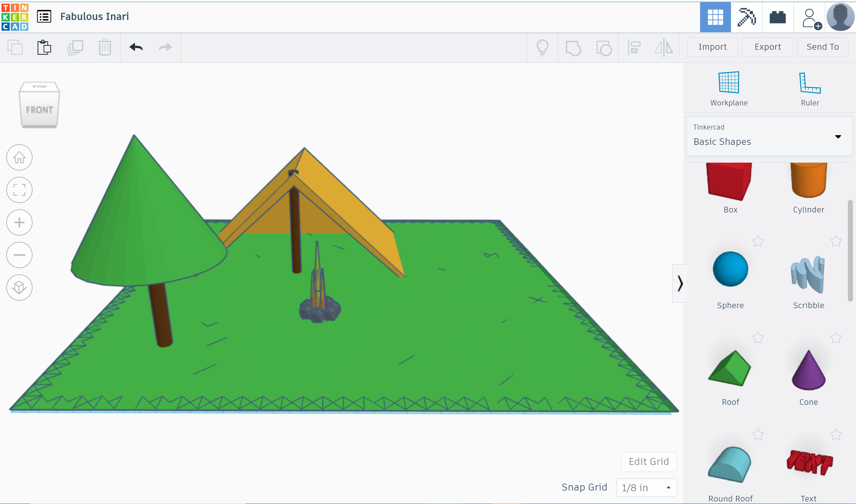Screen dimensions: 856x504
Task: Click the FRONT face of view cube
Action: (x=39, y=110)
